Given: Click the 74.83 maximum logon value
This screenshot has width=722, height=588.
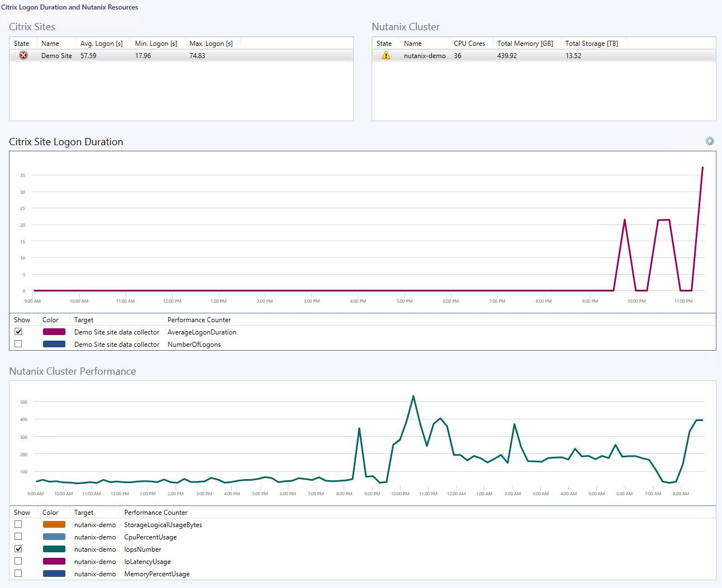Looking at the screenshot, I should click(197, 56).
